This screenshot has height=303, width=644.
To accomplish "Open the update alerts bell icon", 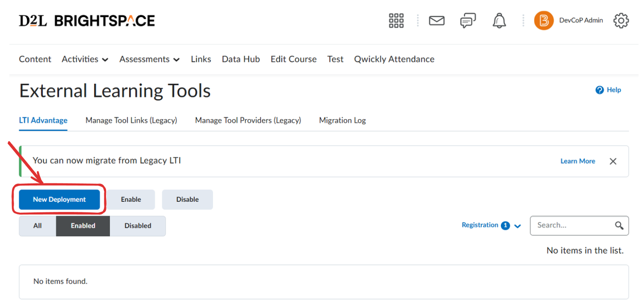I will 499,20.
